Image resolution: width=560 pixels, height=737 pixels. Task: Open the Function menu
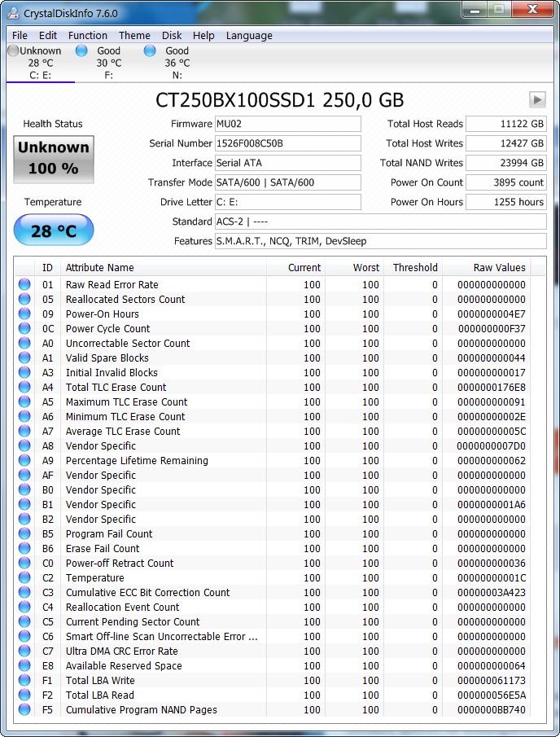(x=88, y=36)
